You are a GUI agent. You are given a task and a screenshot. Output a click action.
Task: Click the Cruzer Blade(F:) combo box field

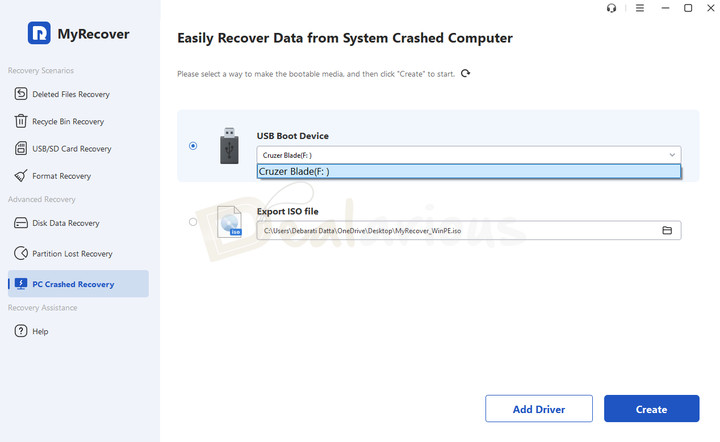click(x=469, y=155)
